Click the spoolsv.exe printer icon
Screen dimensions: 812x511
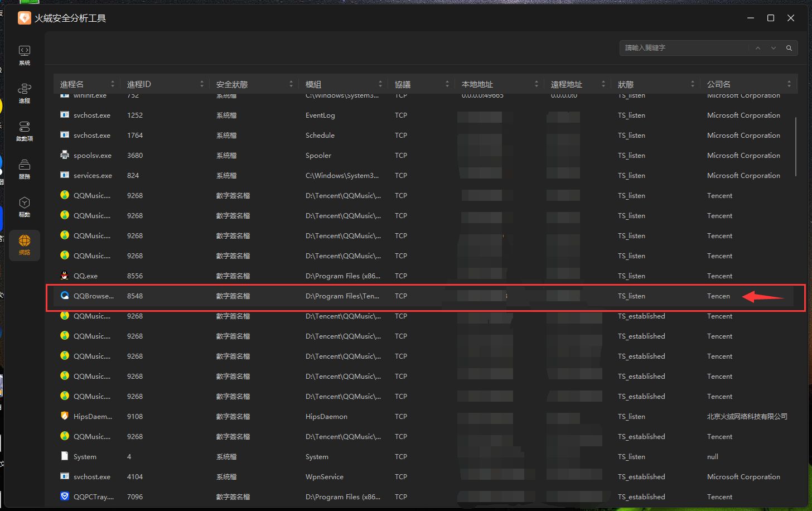tap(65, 155)
